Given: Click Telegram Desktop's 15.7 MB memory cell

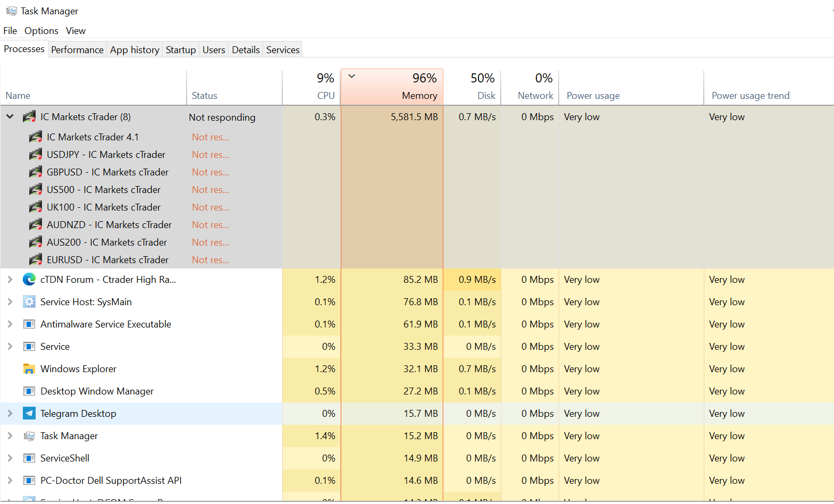Looking at the screenshot, I should coord(392,414).
